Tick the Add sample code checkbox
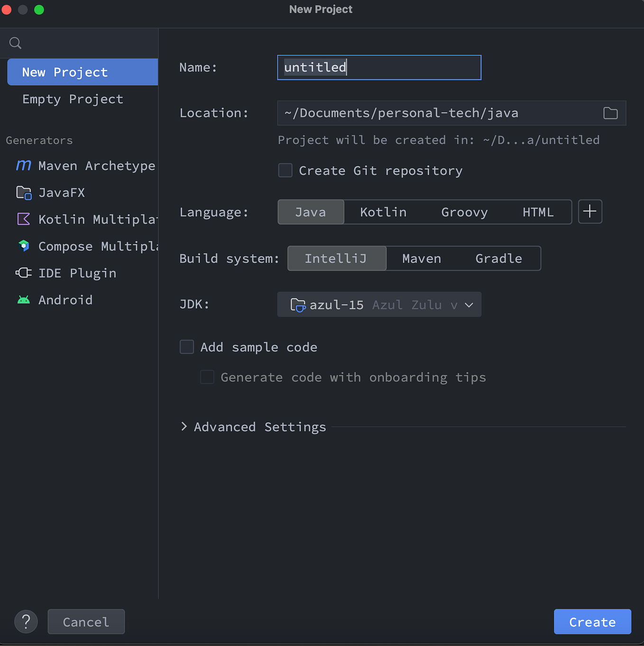The image size is (644, 646). pyautogui.click(x=187, y=347)
